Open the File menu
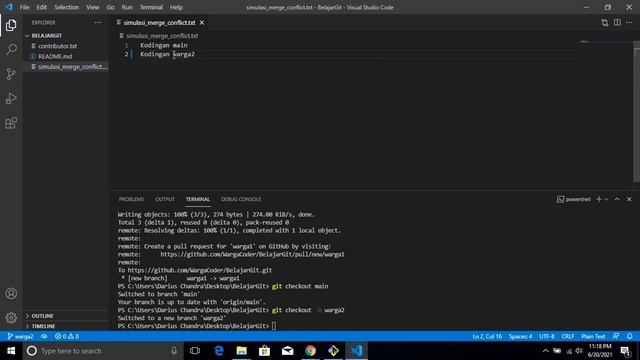 tap(24, 7)
